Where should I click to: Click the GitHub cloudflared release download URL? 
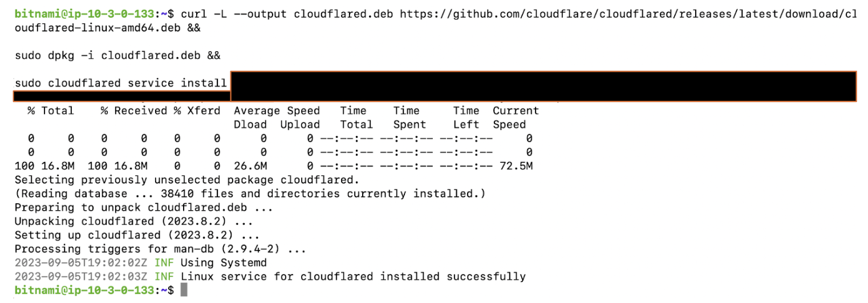coord(627,14)
